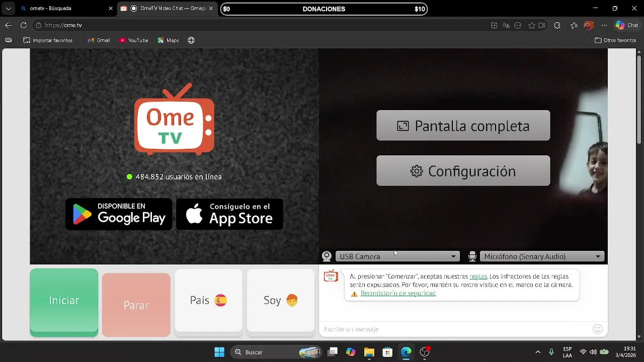Open the App Store download badge
Screen dimensions: 644x362
pos(229,214)
